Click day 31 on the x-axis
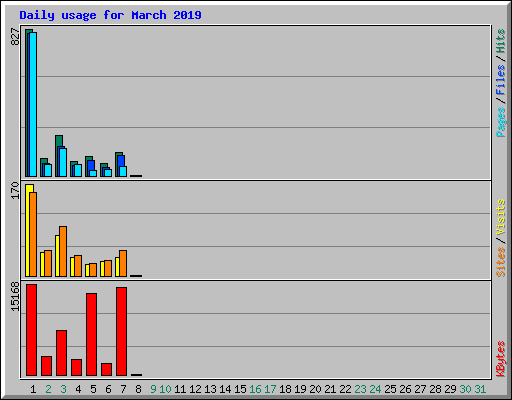 pos(480,389)
